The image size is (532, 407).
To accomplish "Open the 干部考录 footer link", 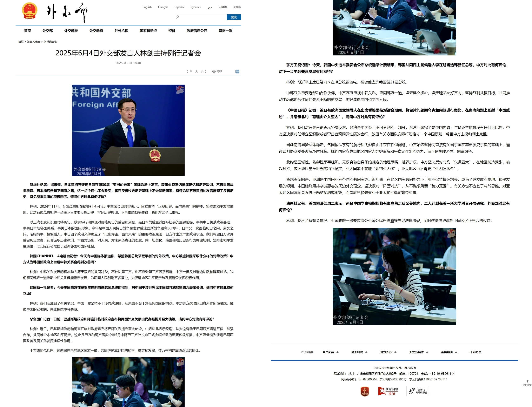I will (476, 352).
